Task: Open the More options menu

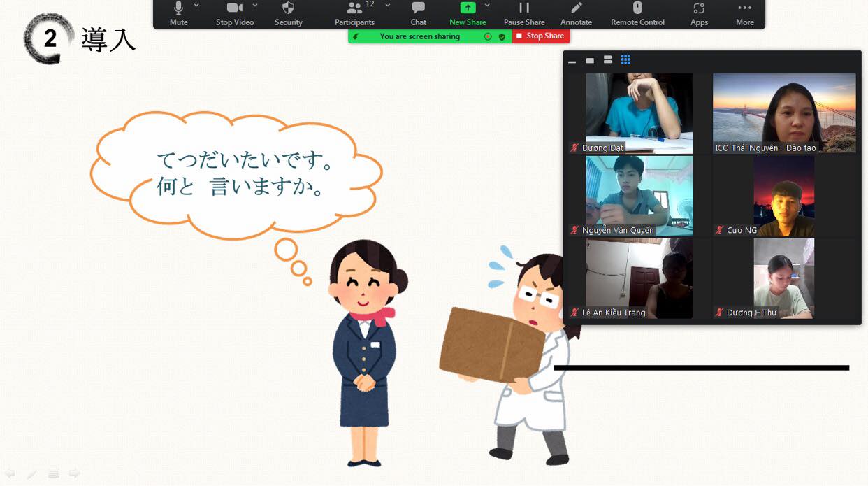Action: (744, 13)
